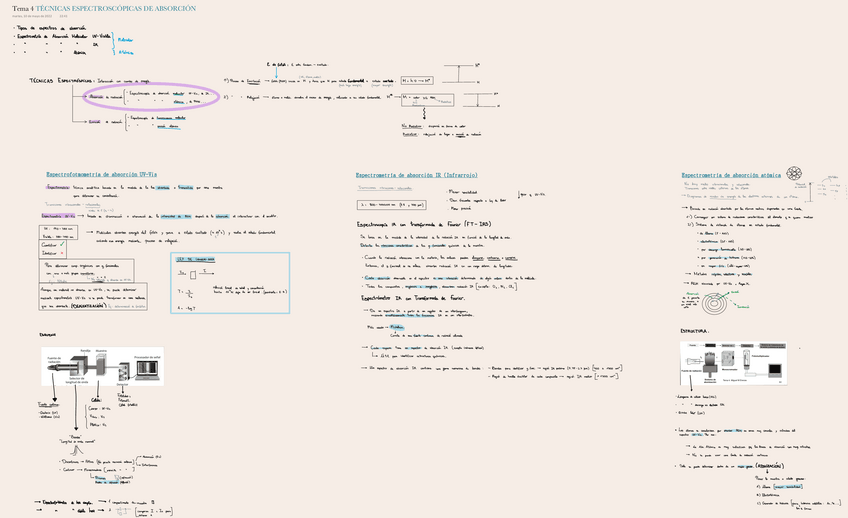Click the blue handwritten 'Molecular' label
Viewport: 848px width, 518px height.
coord(125,40)
